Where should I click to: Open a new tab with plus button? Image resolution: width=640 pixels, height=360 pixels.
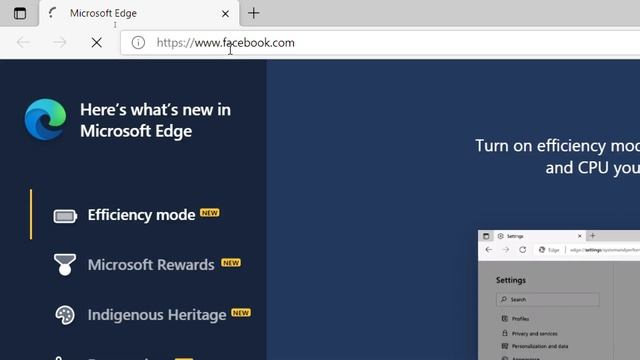tap(253, 13)
